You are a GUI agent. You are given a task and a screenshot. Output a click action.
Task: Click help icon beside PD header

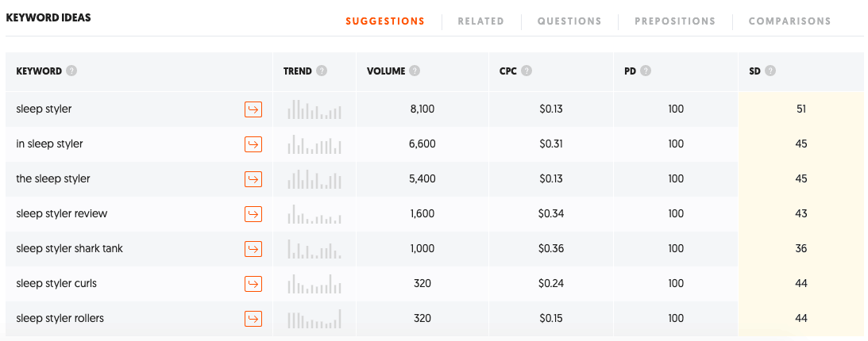click(x=646, y=71)
